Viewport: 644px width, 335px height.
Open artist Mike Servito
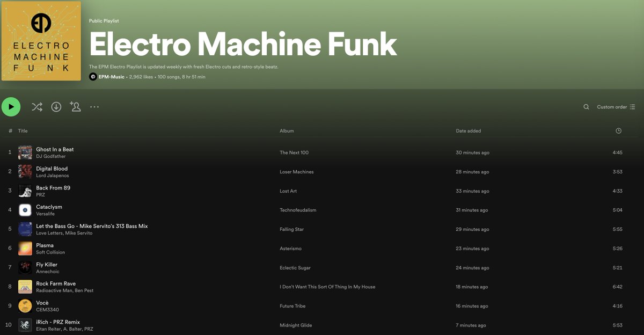(79, 233)
